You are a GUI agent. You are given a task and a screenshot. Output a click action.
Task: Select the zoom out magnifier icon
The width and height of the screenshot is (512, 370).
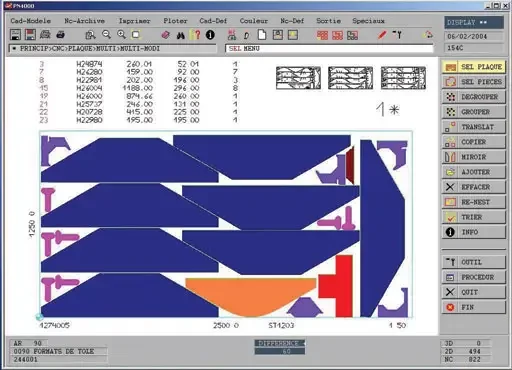coord(106,35)
